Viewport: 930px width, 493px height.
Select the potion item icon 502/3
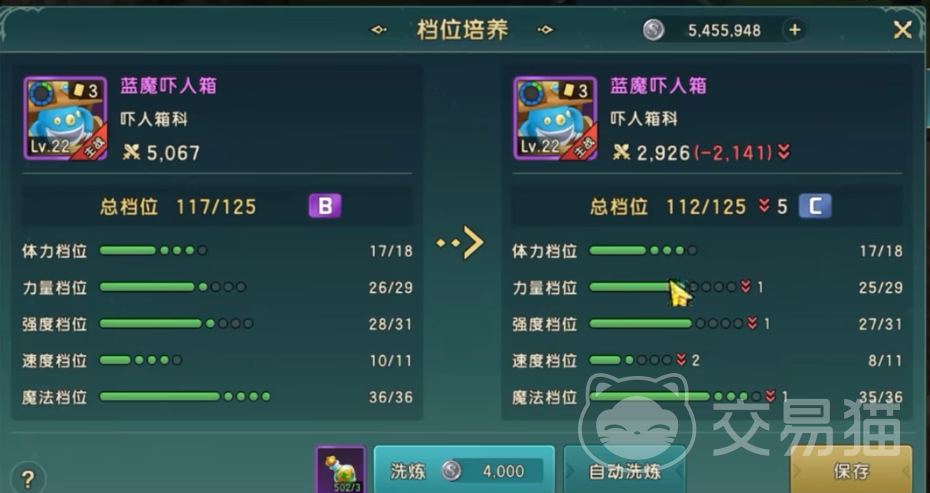point(340,470)
